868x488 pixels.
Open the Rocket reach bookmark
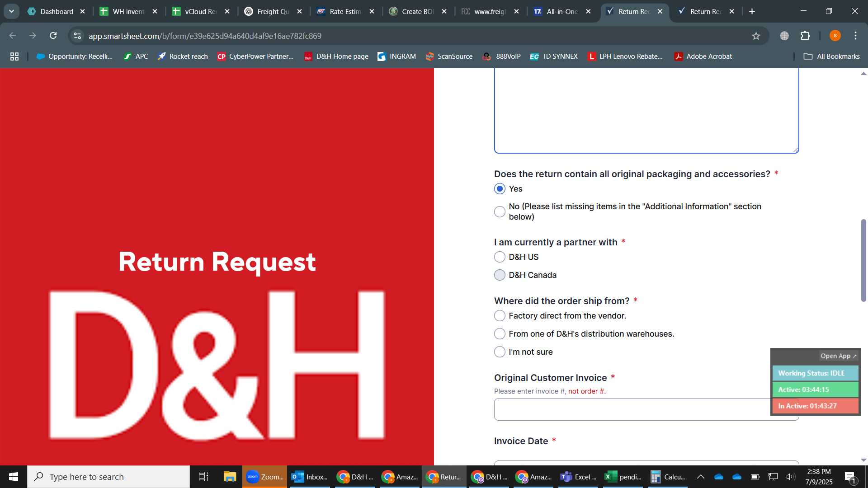tap(183, 56)
